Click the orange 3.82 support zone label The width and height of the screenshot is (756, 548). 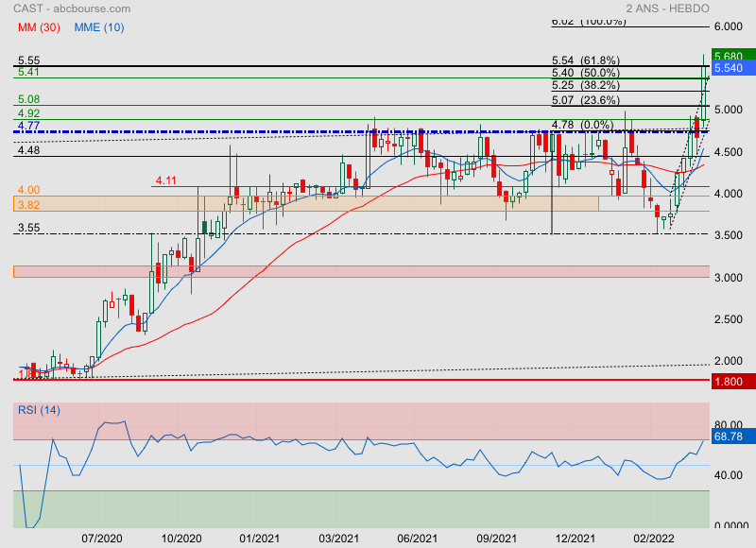tap(27, 204)
